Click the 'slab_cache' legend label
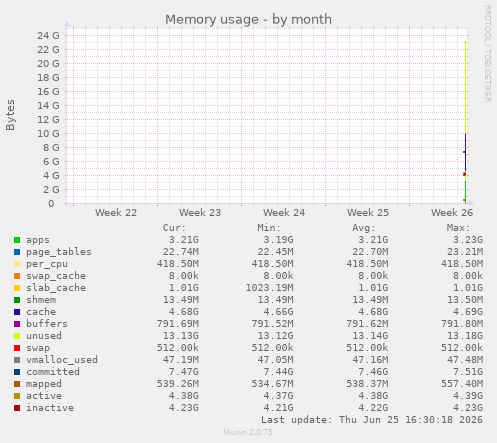Image resolution: width=497 pixels, height=443 pixels. (56, 288)
